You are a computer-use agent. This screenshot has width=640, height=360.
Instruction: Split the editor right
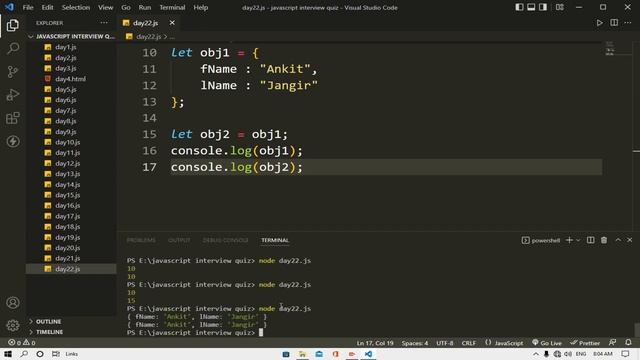point(614,23)
